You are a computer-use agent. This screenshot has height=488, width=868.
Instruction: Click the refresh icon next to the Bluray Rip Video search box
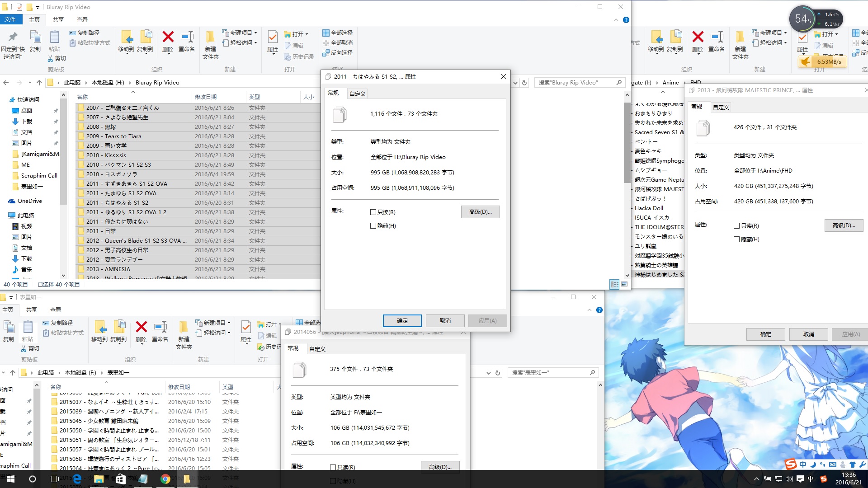tap(524, 83)
